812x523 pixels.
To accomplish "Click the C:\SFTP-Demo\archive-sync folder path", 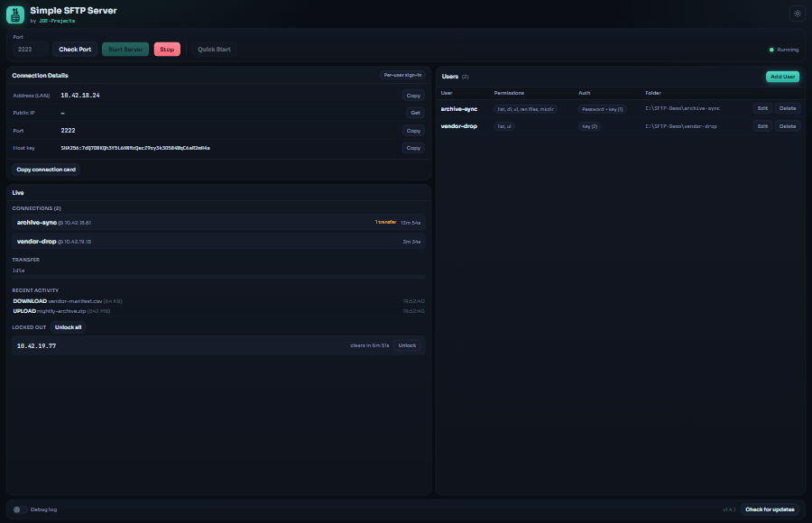I will pos(683,109).
